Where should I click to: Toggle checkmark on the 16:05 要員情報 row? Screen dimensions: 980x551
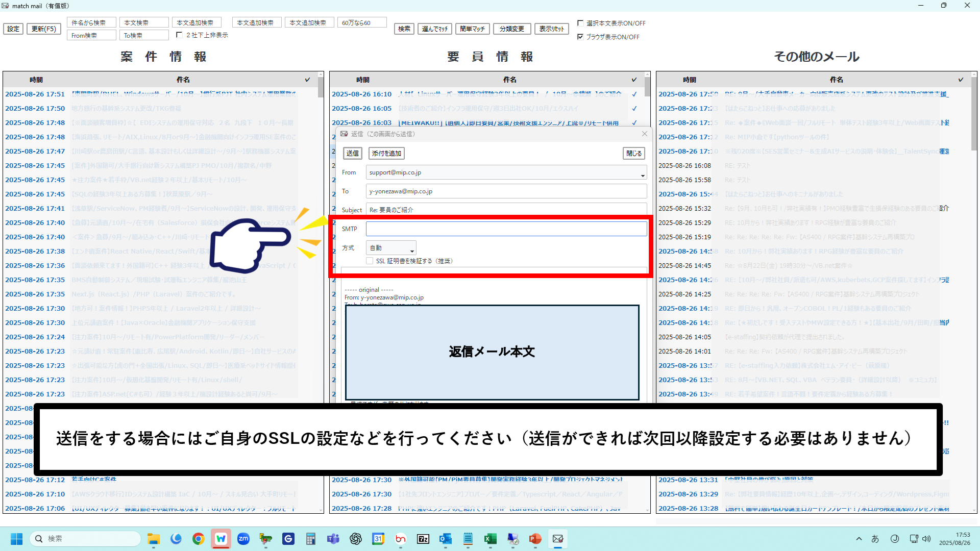634,108
